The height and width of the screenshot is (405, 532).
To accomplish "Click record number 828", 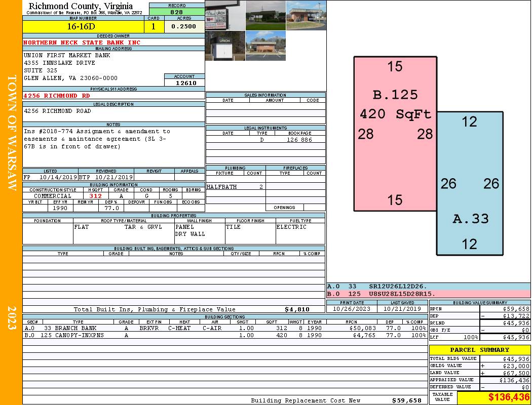I will tap(177, 12).
